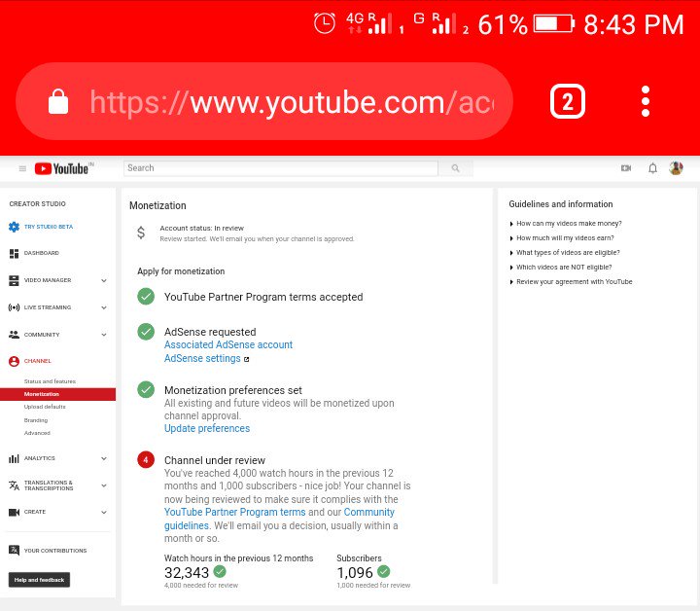Tap the padlock site security icon
This screenshot has width=700, height=611.
[58, 101]
